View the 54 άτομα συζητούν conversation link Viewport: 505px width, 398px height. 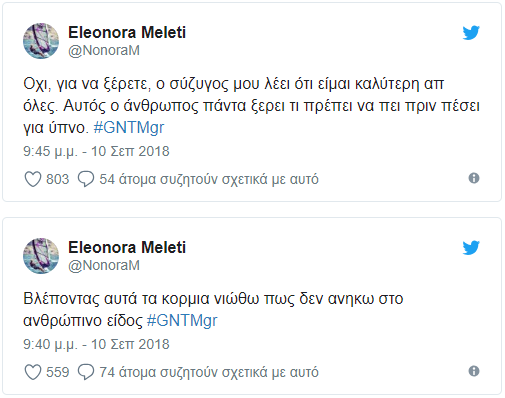click(x=209, y=179)
